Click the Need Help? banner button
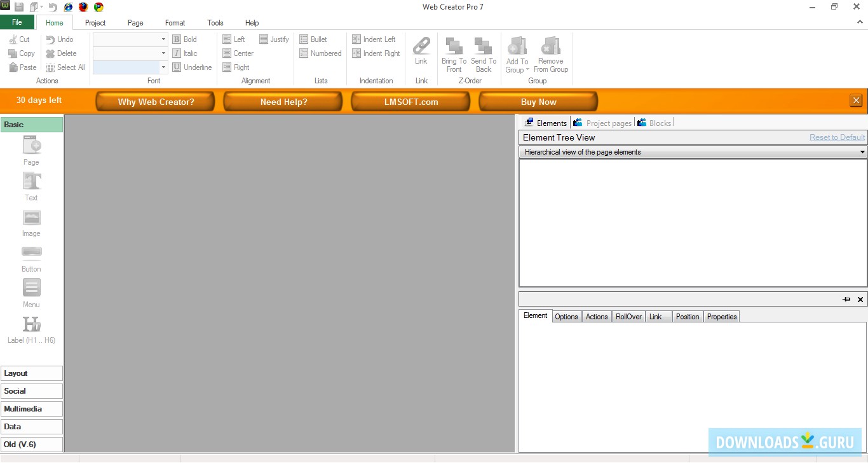The height and width of the screenshot is (463, 868). click(283, 102)
